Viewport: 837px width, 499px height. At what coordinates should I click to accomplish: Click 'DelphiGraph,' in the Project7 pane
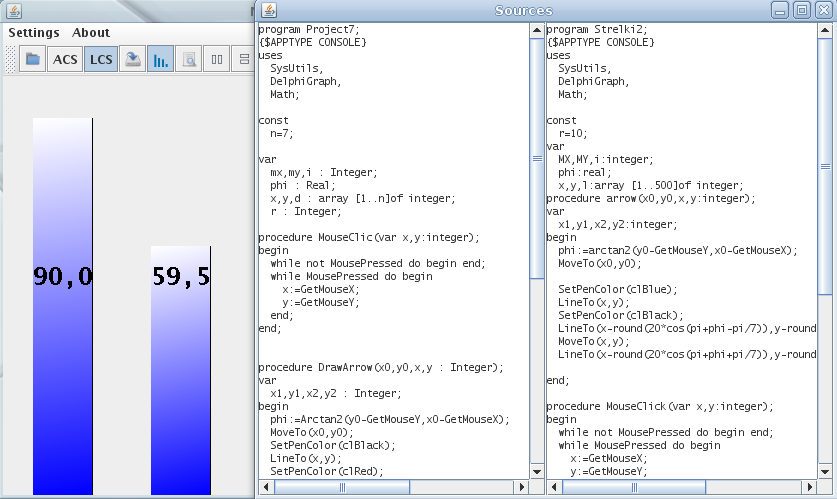(305, 81)
